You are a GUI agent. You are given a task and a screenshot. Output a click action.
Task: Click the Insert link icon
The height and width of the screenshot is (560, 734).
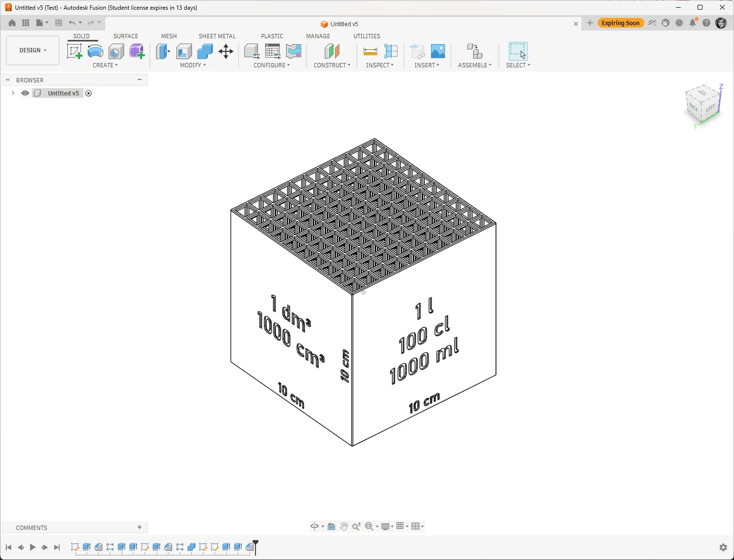click(417, 51)
